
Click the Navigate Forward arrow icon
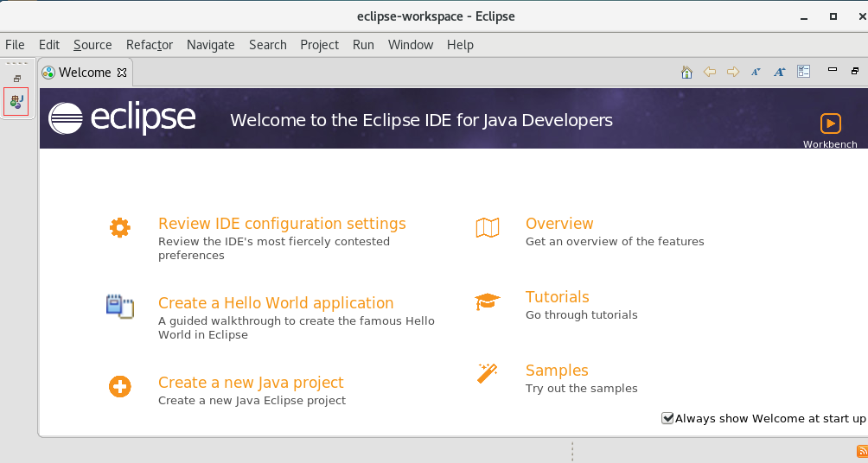pos(733,73)
